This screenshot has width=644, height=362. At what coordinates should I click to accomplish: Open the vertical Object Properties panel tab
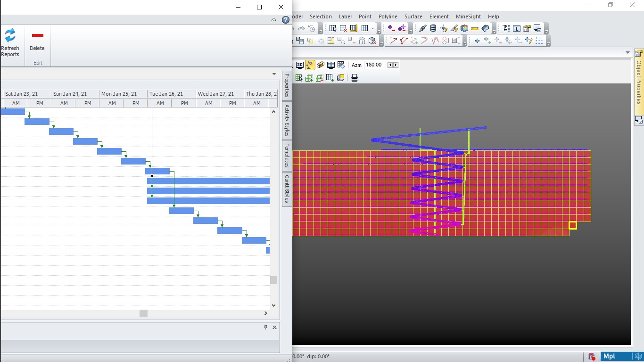(639, 82)
